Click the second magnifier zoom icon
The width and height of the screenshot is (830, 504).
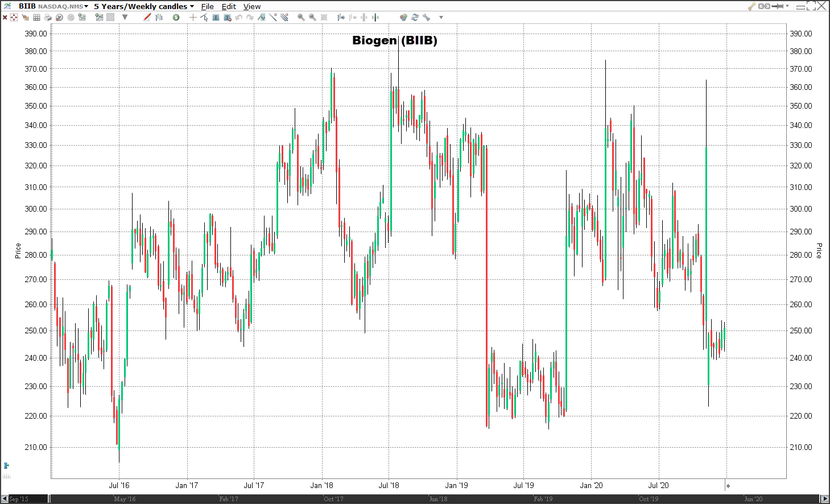click(x=312, y=17)
